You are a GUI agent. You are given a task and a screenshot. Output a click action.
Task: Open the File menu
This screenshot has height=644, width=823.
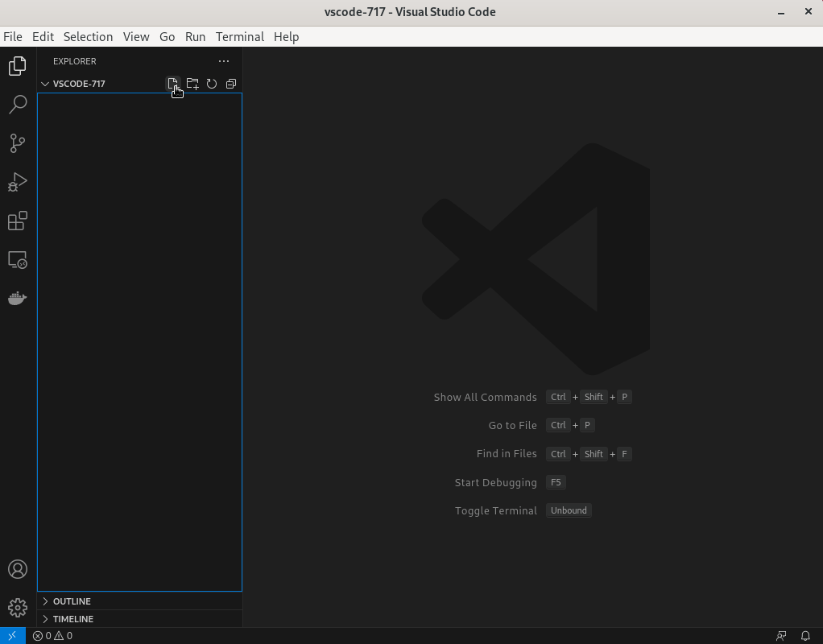coord(13,37)
